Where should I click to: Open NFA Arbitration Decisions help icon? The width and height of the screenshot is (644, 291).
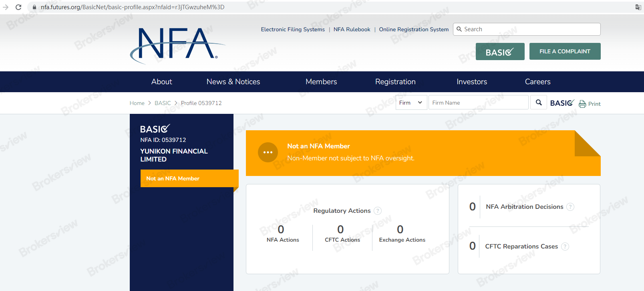570,207
